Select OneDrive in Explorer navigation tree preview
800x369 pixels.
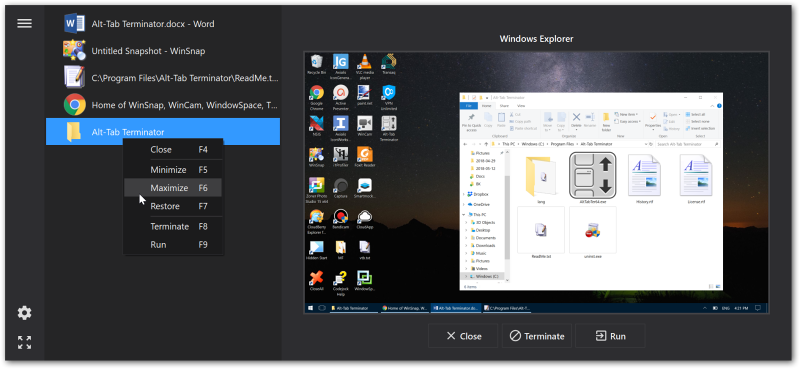pos(478,204)
